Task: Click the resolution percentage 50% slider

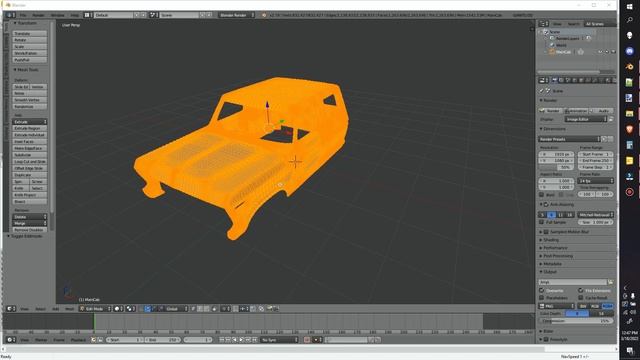Action: 556,167
